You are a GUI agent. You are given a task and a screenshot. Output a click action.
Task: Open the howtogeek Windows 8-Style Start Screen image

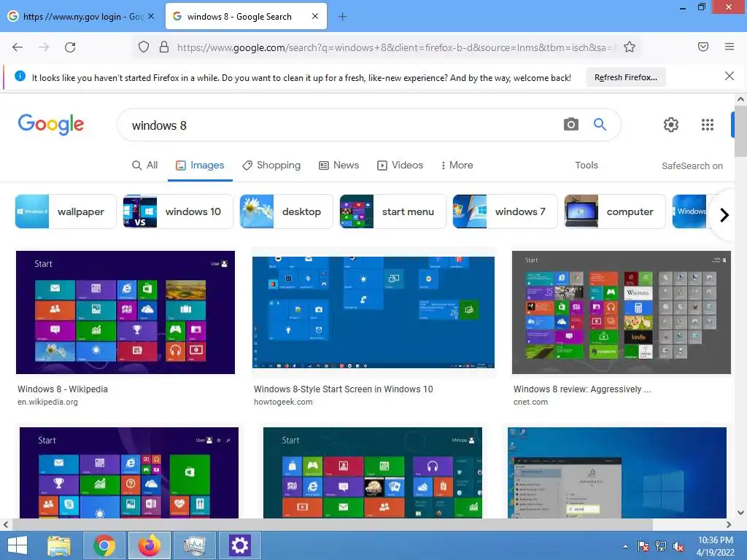[373, 312]
